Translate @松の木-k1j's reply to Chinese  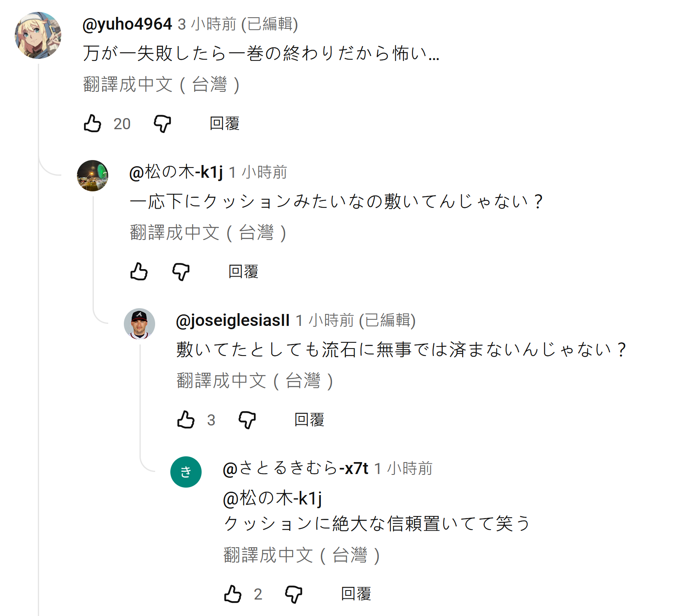(208, 233)
